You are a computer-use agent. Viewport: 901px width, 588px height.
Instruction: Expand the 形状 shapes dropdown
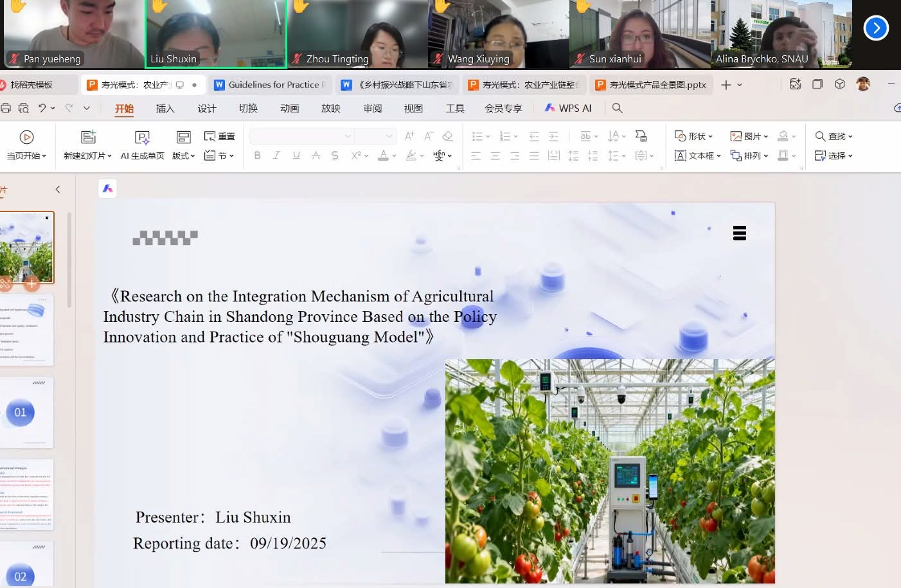693,136
